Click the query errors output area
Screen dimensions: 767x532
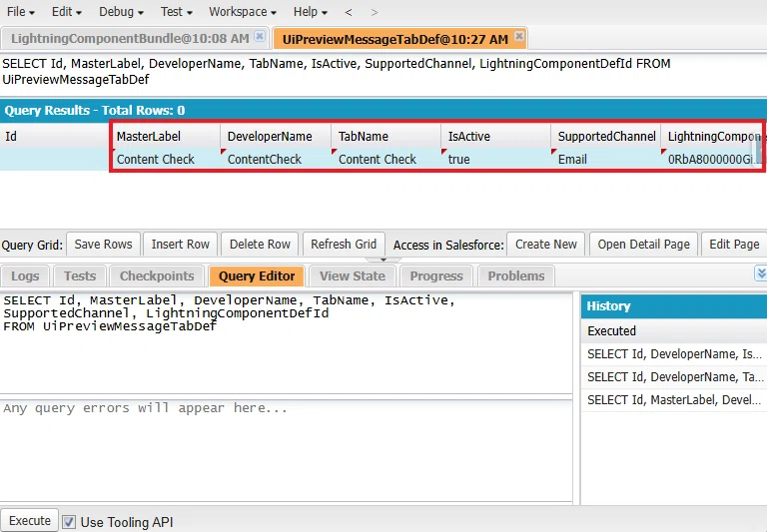pos(287,450)
